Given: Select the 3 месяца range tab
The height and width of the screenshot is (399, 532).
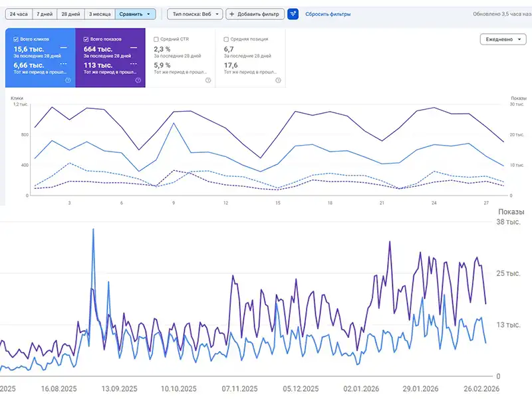Looking at the screenshot, I should [x=99, y=14].
